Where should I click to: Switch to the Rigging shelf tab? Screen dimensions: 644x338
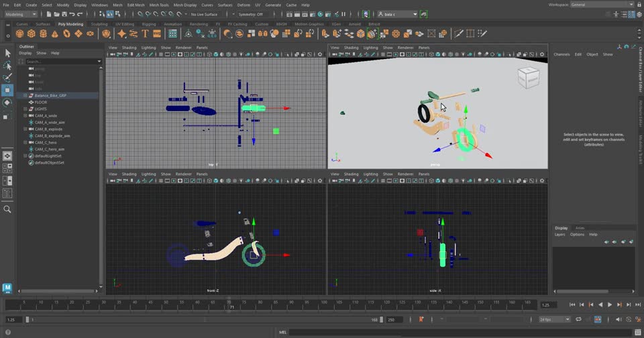pyautogui.click(x=149, y=24)
